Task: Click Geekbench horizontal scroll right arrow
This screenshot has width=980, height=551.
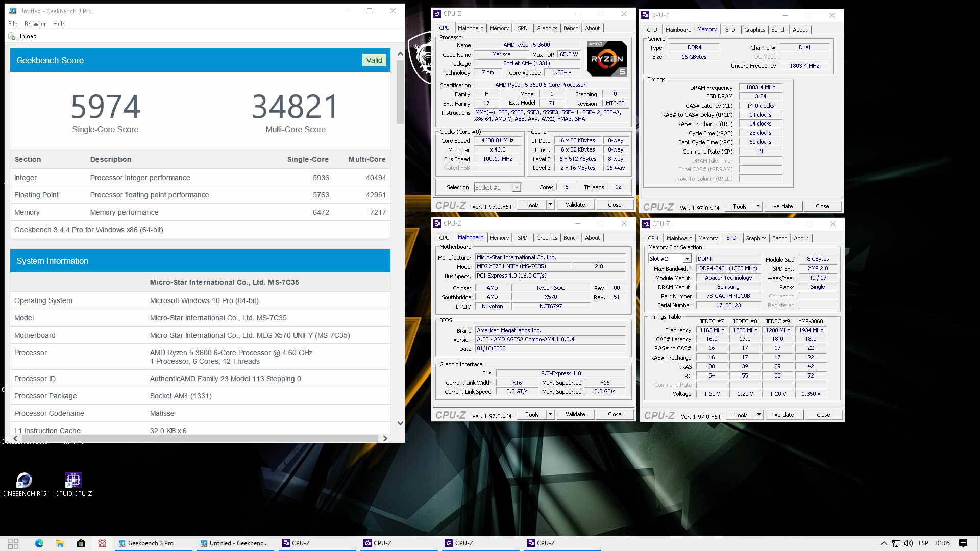Action: click(x=385, y=438)
